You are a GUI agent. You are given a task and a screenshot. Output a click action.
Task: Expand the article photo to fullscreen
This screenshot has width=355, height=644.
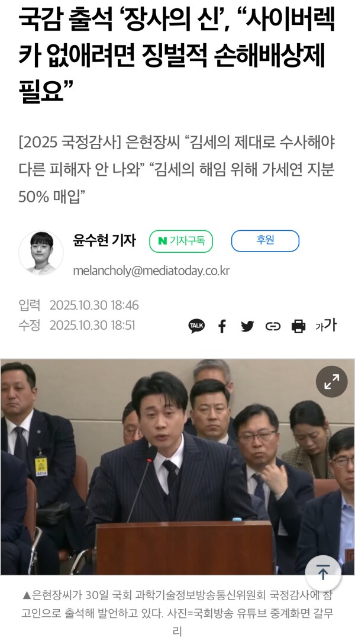click(331, 382)
